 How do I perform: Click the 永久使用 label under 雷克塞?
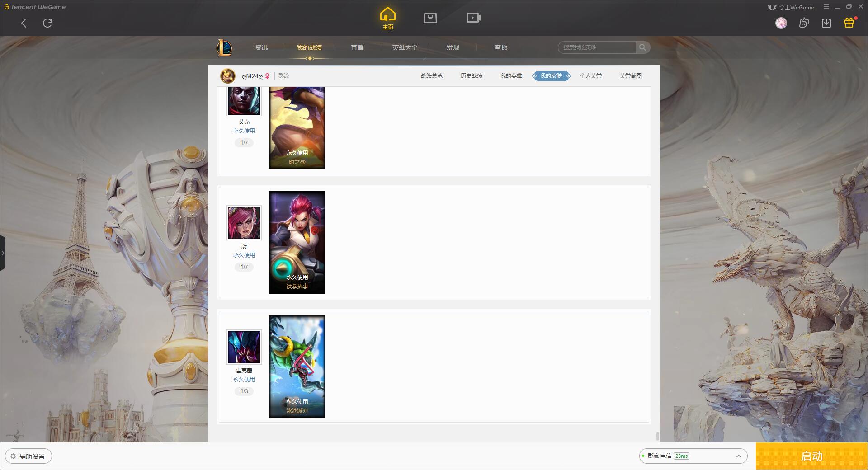pos(244,379)
